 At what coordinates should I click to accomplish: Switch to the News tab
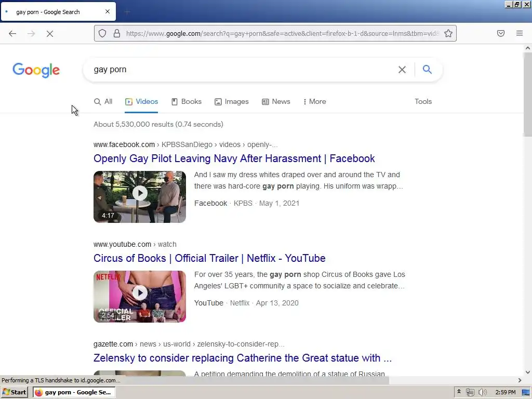point(276,101)
